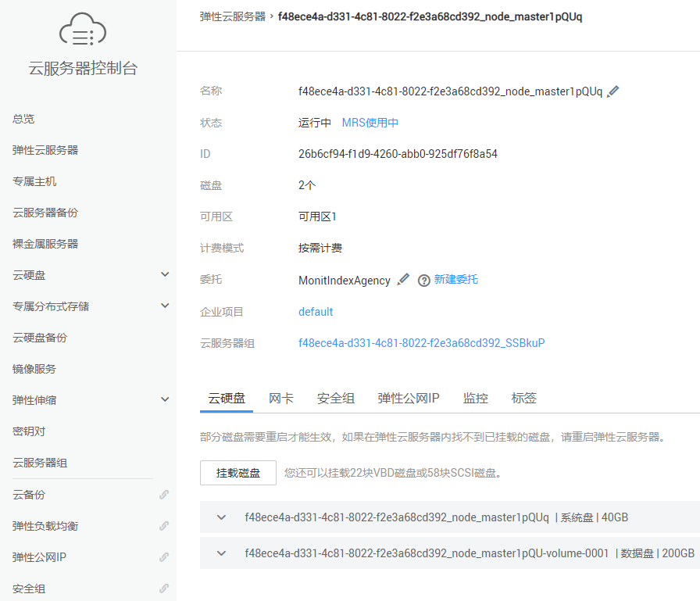Open the 监控 tab

475,399
